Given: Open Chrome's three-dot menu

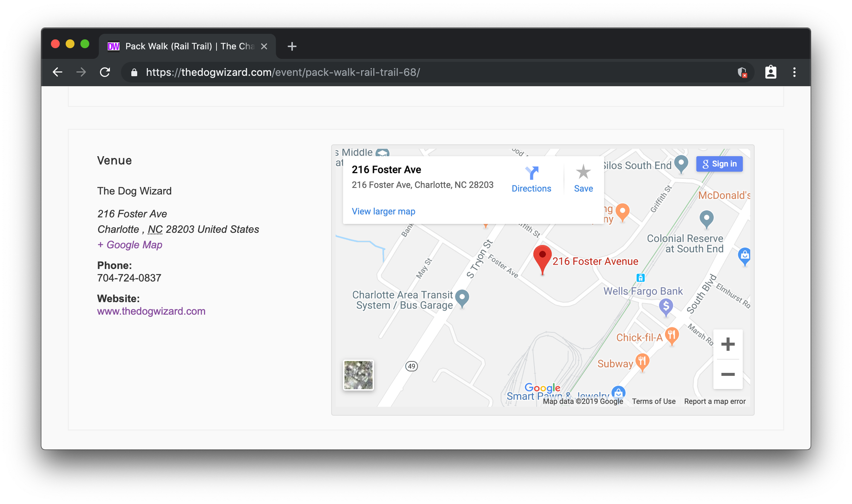Looking at the screenshot, I should pos(794,72).
